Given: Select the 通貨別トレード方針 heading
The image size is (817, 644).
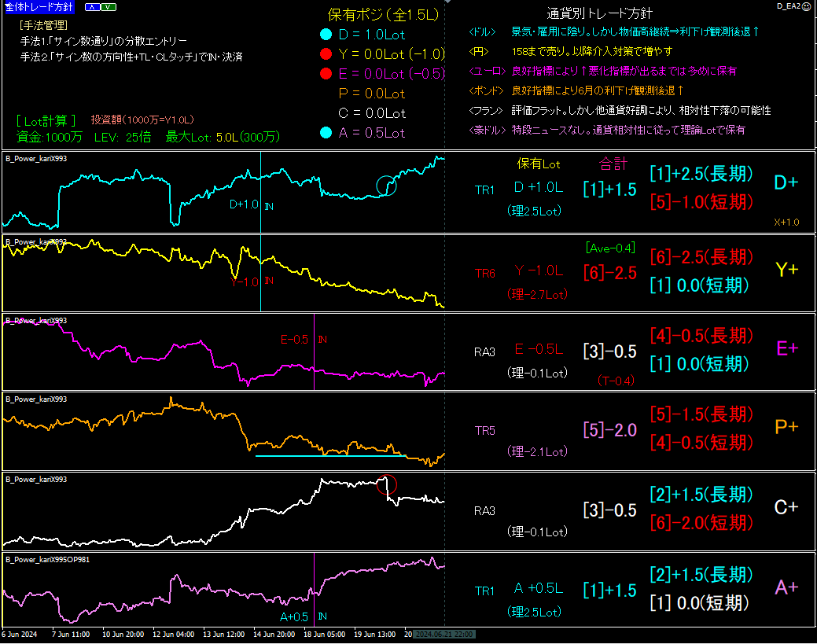Looking at the screenshot, I should click(599, 13).
